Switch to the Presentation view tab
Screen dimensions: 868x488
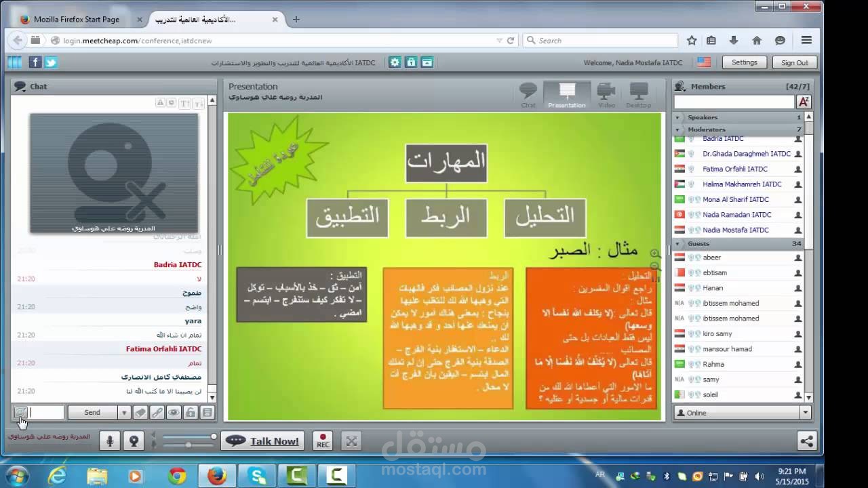567,95
